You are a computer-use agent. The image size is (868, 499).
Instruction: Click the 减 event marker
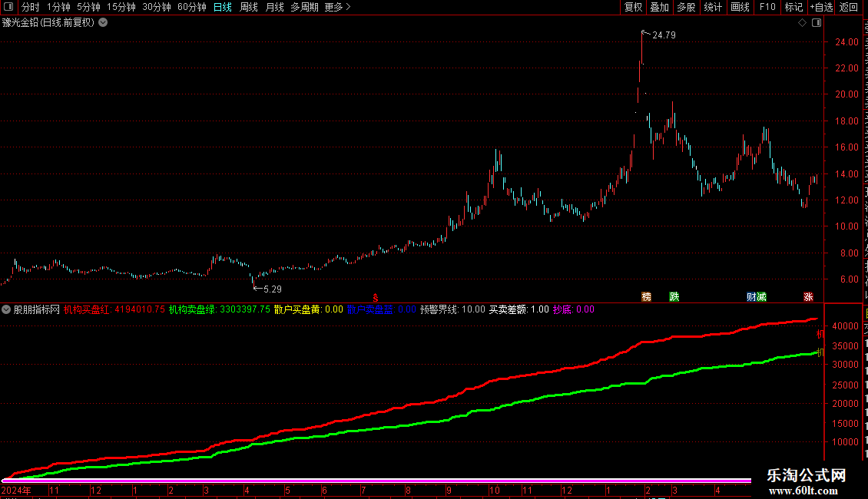(762, 297)
